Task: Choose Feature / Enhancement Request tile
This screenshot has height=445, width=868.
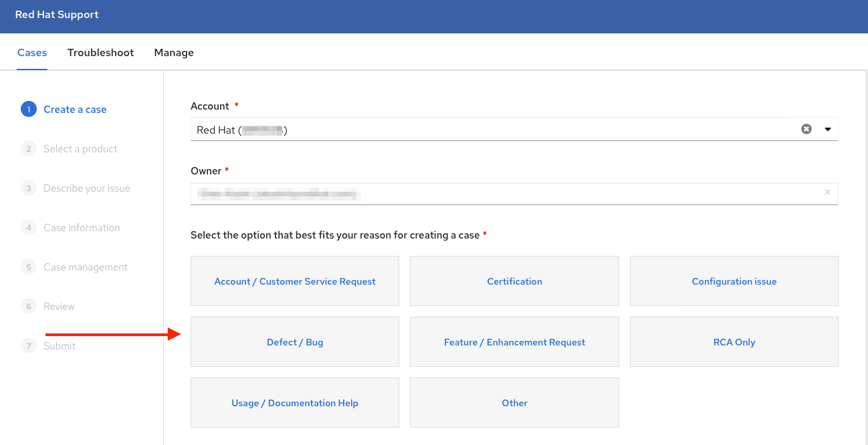Action: 514,342
